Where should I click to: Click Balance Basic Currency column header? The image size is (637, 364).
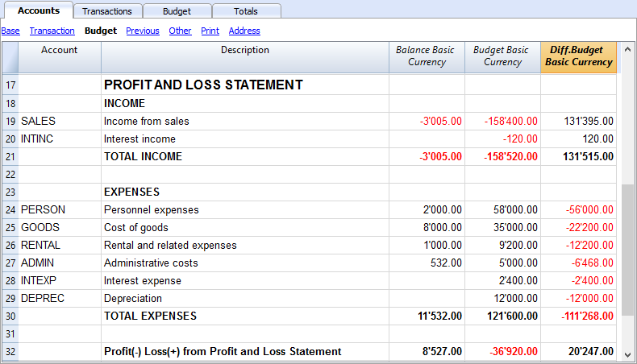[x=427, y=57]
